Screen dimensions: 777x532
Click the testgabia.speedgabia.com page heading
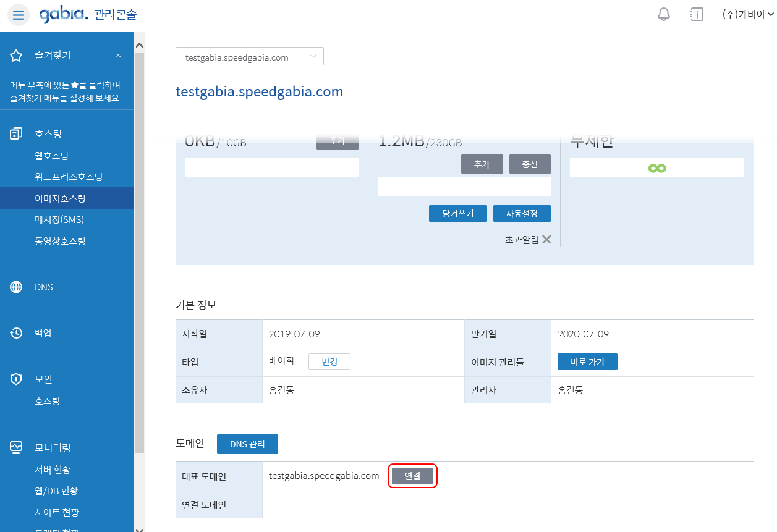coord(259,92)
